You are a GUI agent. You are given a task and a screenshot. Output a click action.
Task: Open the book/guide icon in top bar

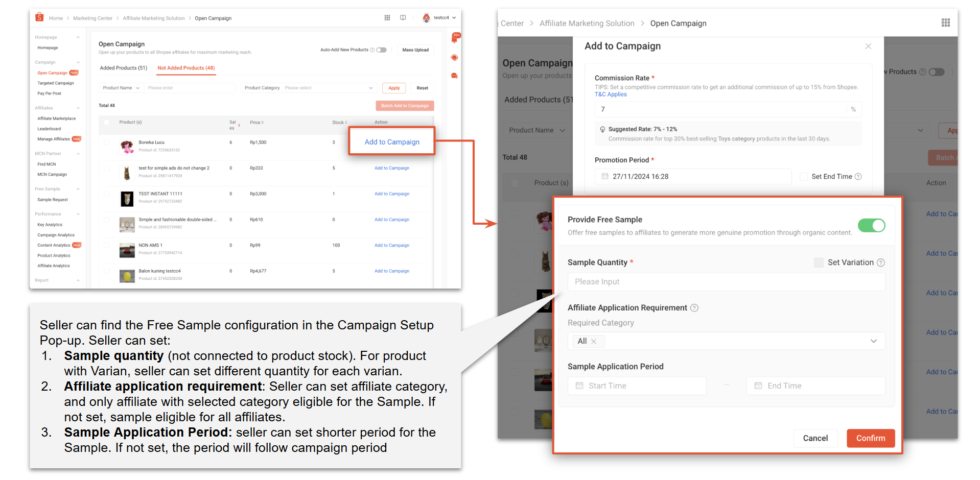click(x=403, y=18)
